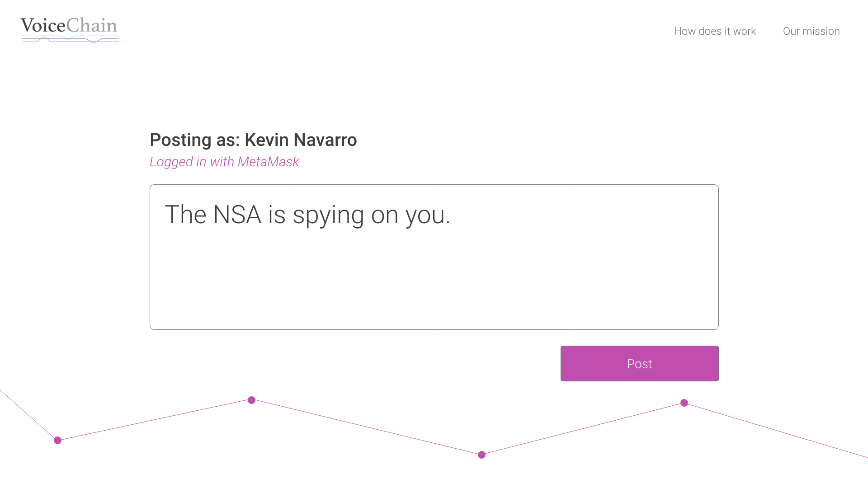Screen dimensions: 868x488
Task: Focus the message text box's empty area
Action: pyautogui.click(x=434, y=280)
